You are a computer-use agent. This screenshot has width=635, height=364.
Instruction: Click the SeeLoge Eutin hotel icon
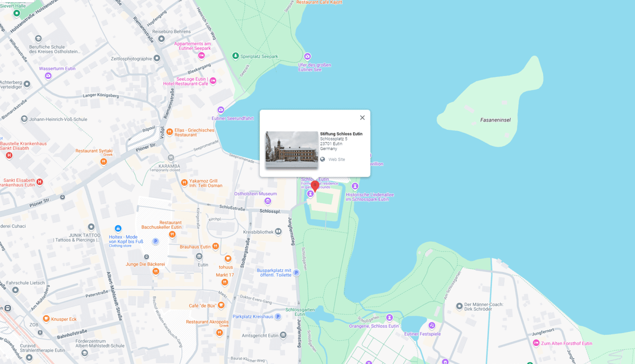(213, 80)
